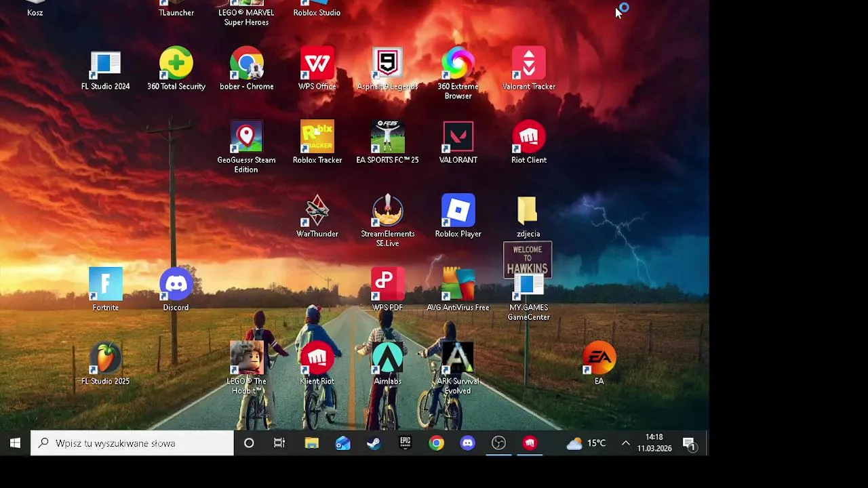Select Asphalt 9 Legends icon
The image size is (868, 488).
click(387, 70)
